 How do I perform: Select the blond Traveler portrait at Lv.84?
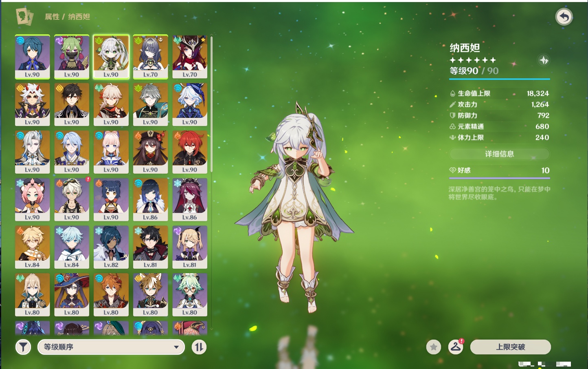(33, 247)
